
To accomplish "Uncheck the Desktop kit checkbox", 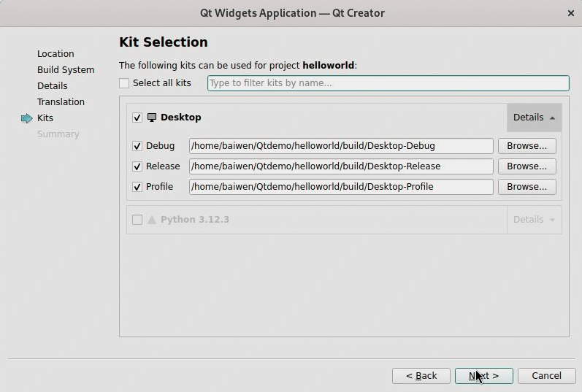I will tap(137, 118).
